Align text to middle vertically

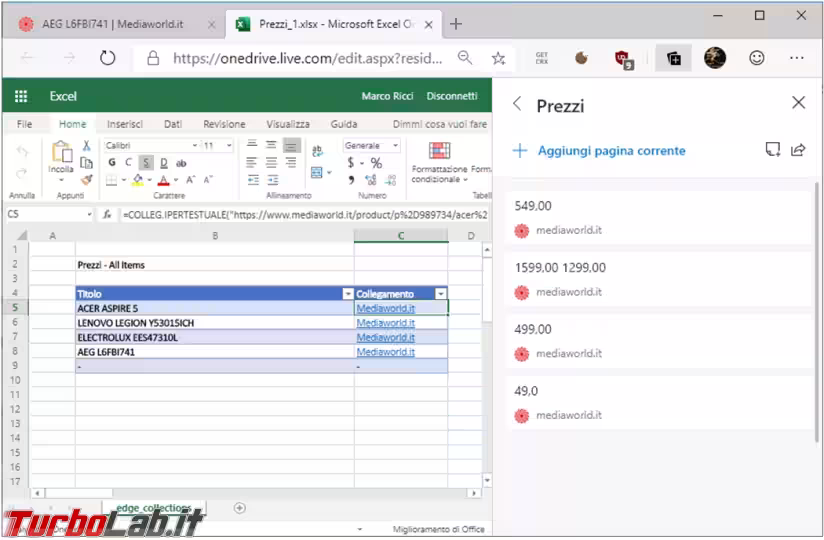271,145
